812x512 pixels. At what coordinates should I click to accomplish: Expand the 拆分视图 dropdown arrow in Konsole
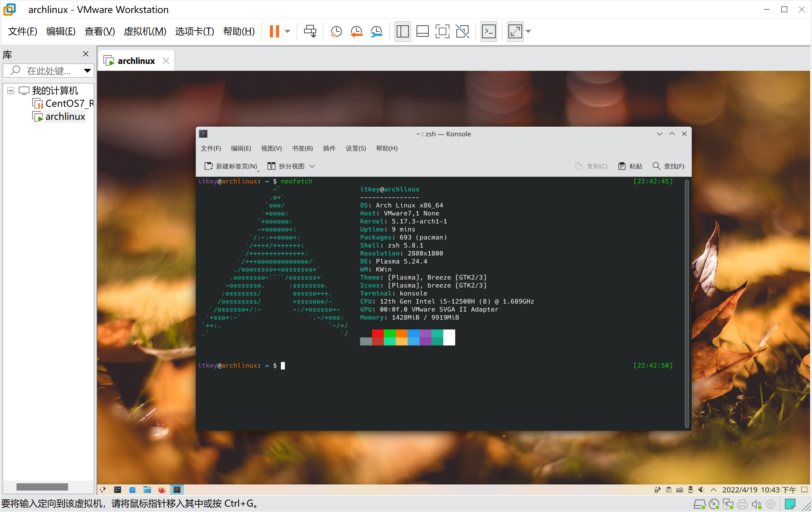pos(312,166)
